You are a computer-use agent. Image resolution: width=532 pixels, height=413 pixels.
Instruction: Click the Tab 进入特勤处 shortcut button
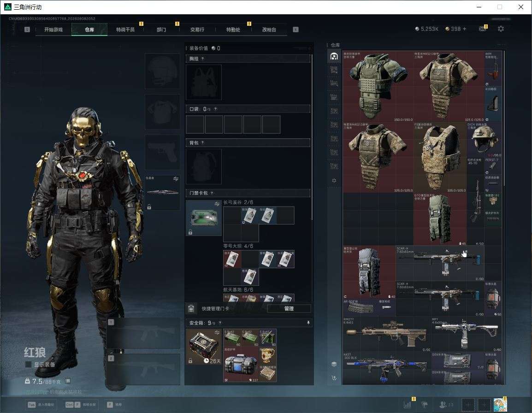(42, 405)
